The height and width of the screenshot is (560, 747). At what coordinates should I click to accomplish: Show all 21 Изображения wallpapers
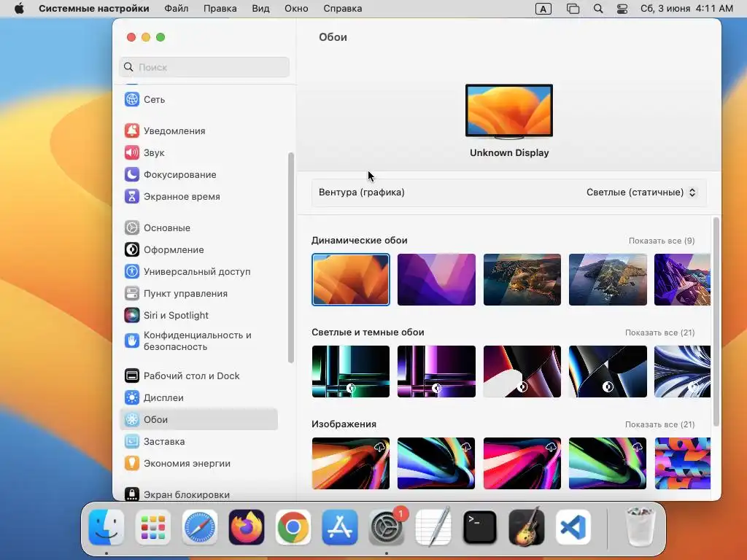(659, 425)
